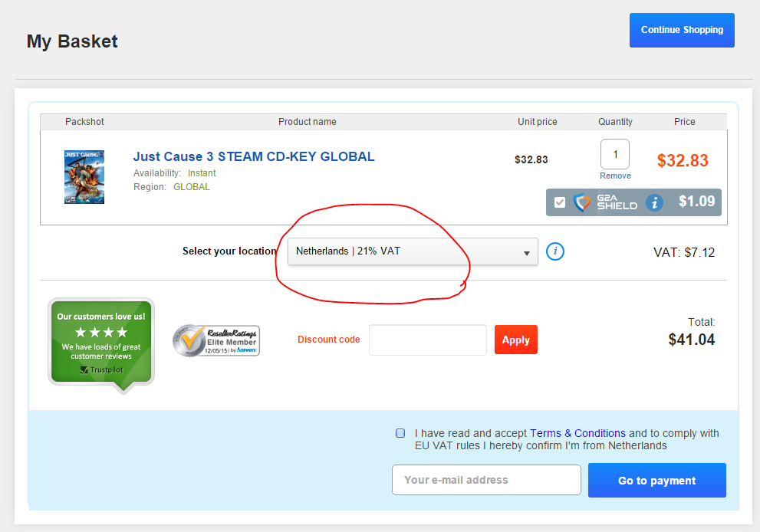Remove the item from the basket

coord(615,176)
